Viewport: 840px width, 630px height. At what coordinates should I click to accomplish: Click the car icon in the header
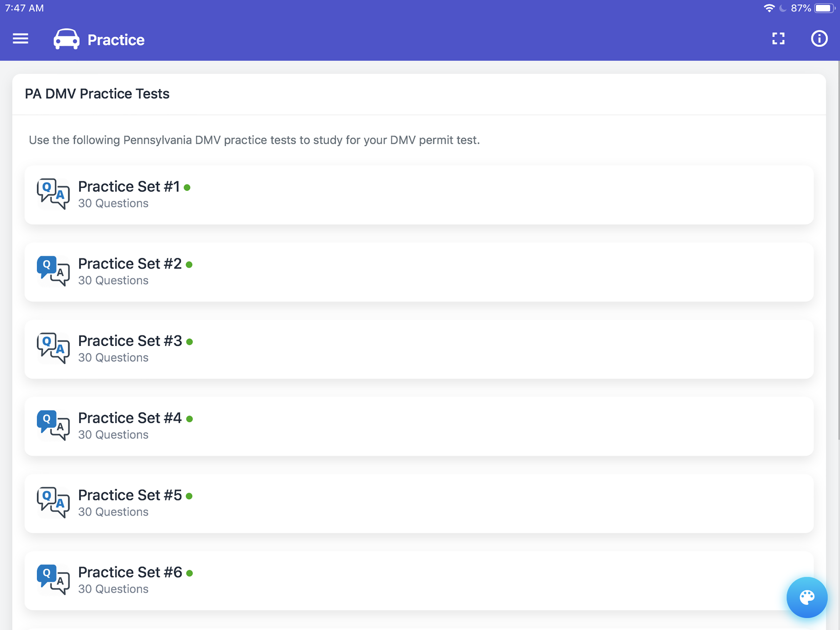coord(66,39)
